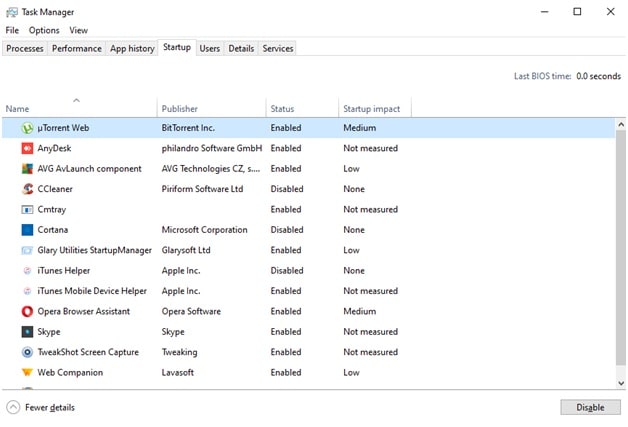Click Disabled status in Cortana row
This screenshot has width=628, height=427.
[x=287, y=230]
